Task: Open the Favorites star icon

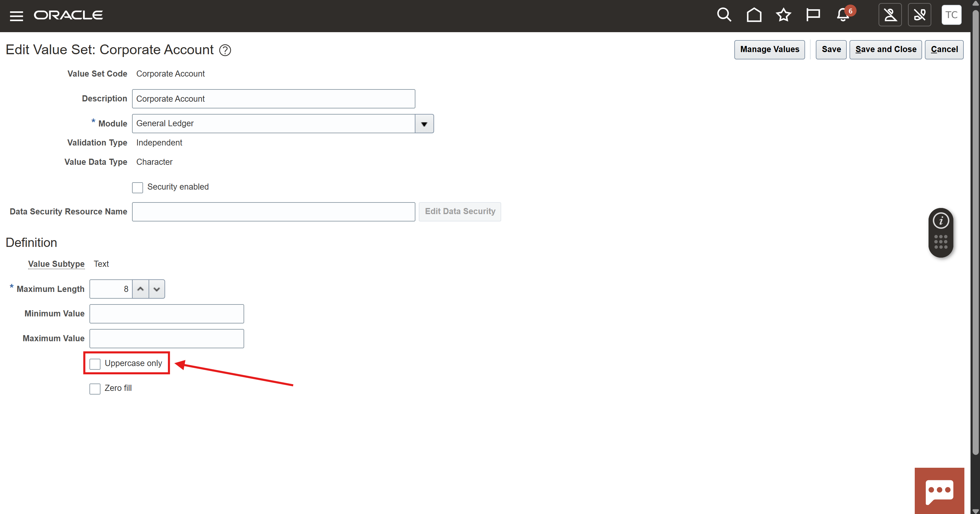Action: [783, 15]
